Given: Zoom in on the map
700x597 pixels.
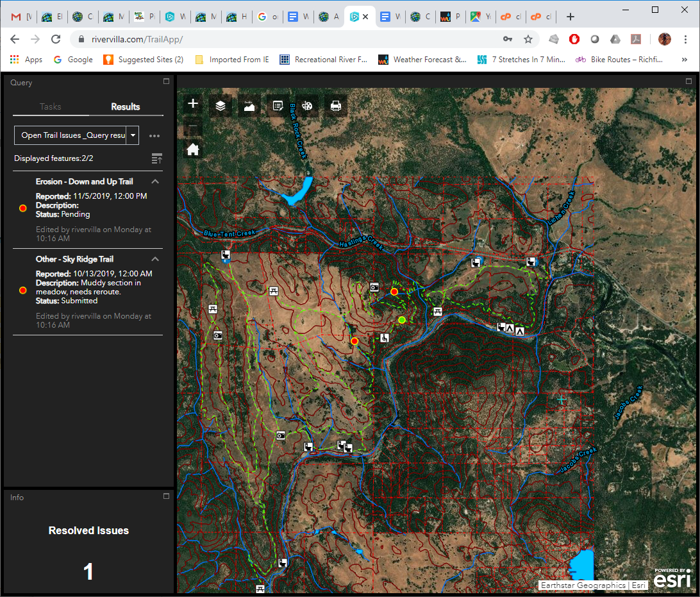Looking at the screenshot, I should point(193,104).
